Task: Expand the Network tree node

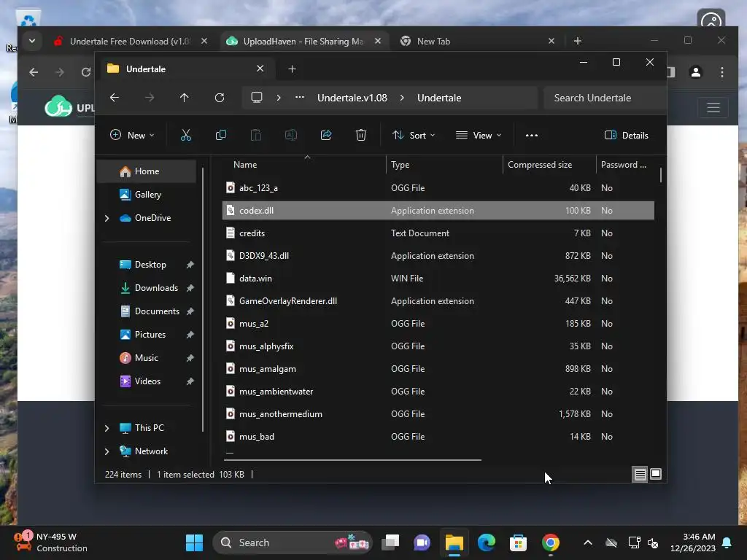Action: point(107,451)
